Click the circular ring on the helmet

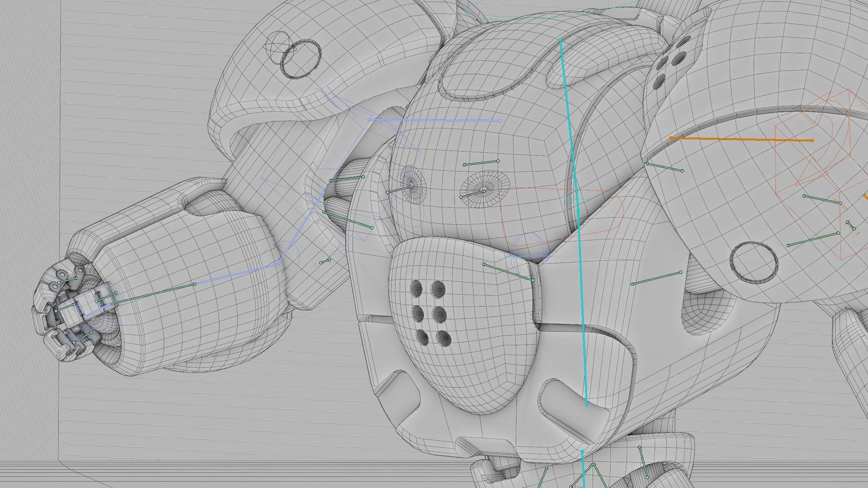[301, 59]
